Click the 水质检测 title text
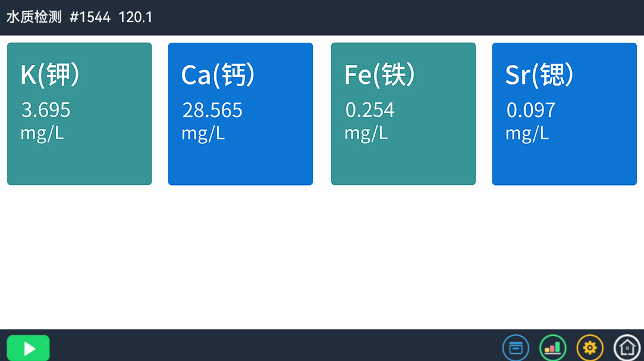Screen dimensions: 644x361 (x=34, y=17)
